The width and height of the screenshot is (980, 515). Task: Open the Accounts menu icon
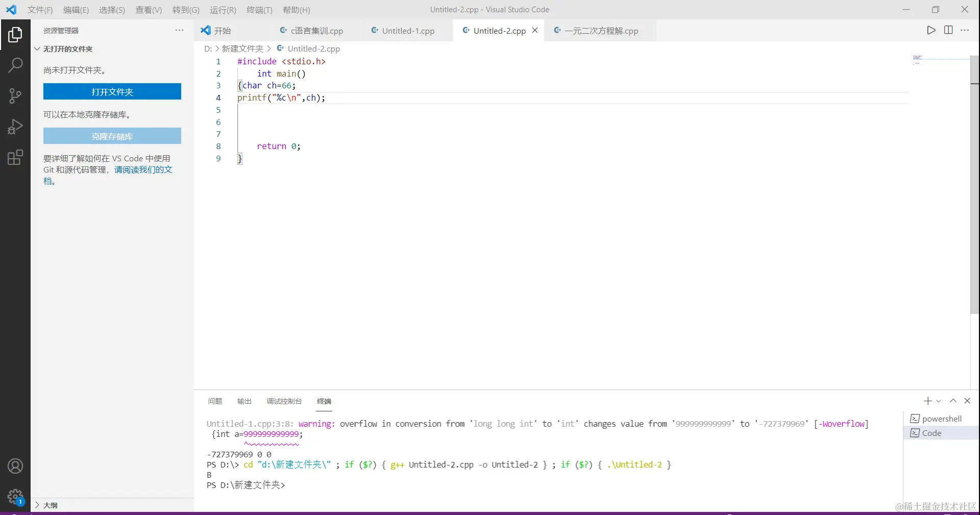15,466
